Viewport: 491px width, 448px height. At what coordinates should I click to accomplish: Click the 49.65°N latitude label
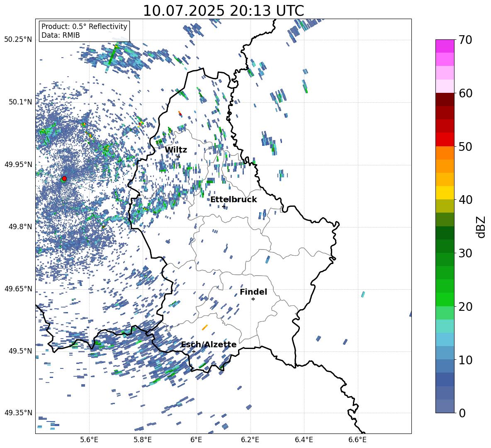coord(18,289)
